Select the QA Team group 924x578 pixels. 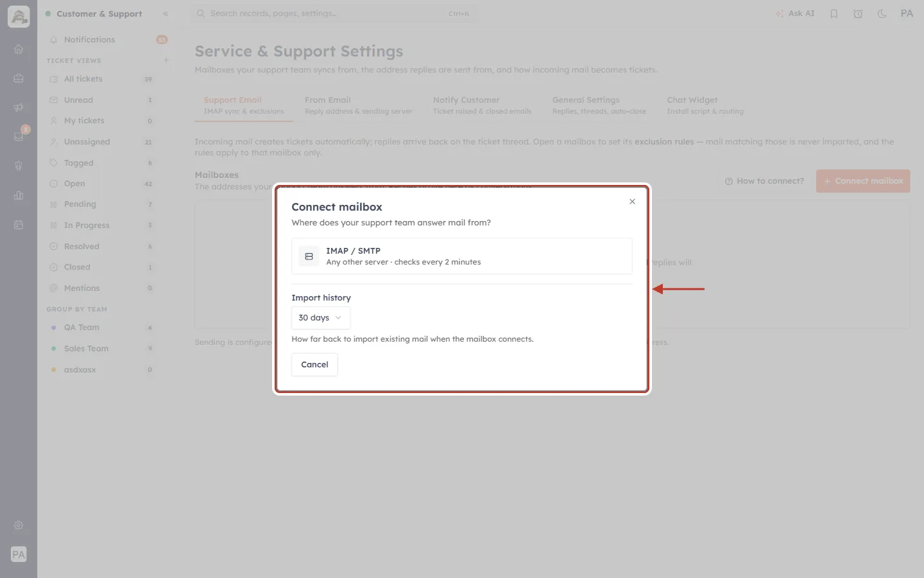point(101,328)
